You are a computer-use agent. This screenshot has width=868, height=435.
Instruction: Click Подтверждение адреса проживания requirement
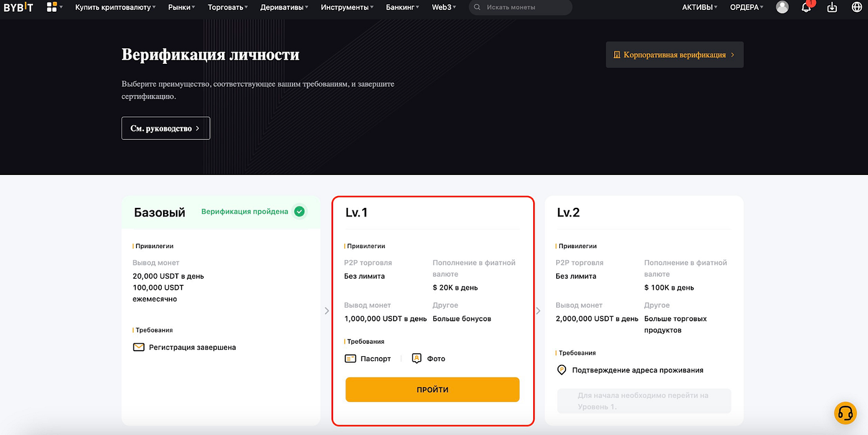pos(637,370)
